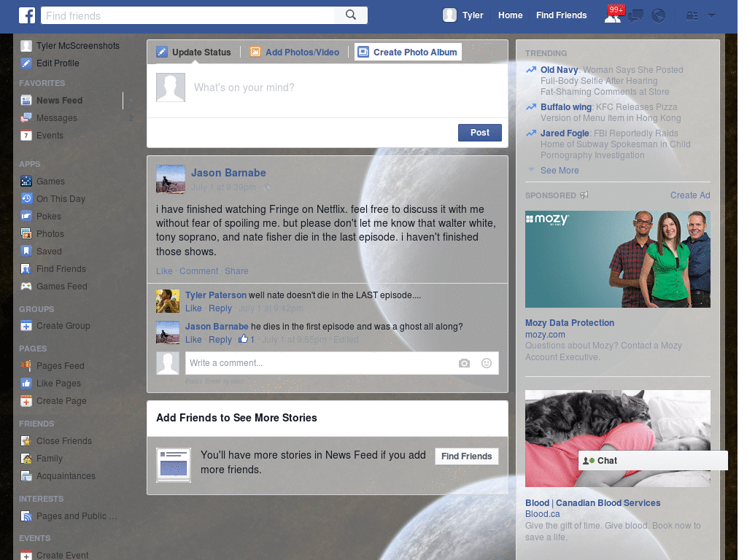This screenshot has width=747, height=560.
Task: Click the emoji smiley icon
Action: click(x=487, y=363)
